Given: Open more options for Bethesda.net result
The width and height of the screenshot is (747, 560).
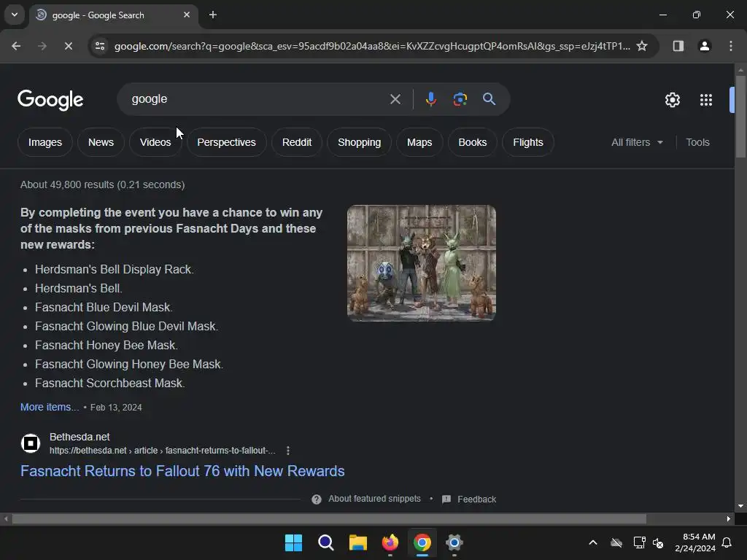Looking at the screenshot, I should pyautogui.click(x=287, y=451).
